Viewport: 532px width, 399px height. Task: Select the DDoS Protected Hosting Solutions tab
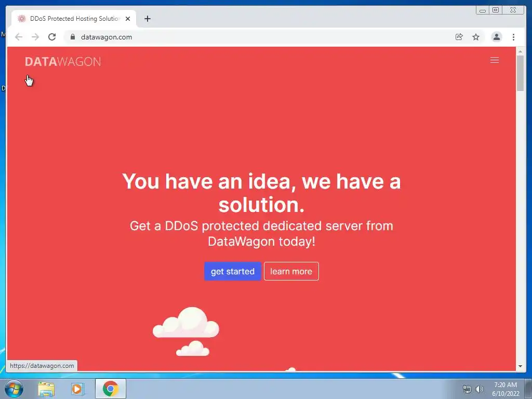[x=74, y=19]
